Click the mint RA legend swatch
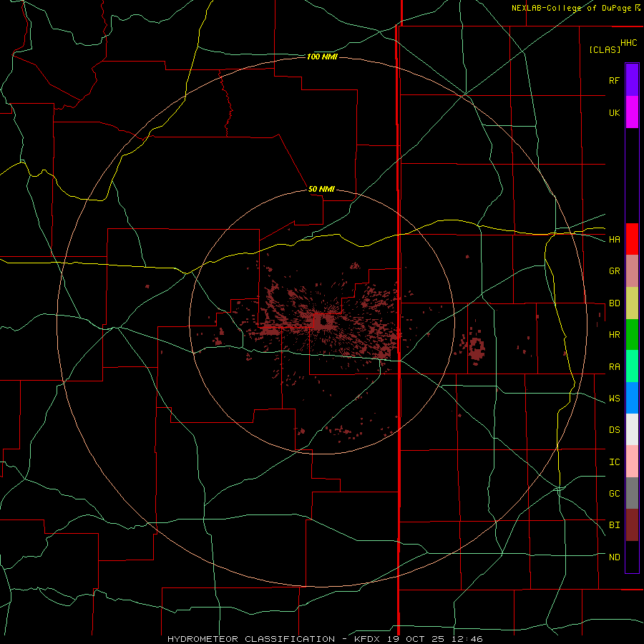The width and height of the screenshot is (644, 644). tap(632, 366)
